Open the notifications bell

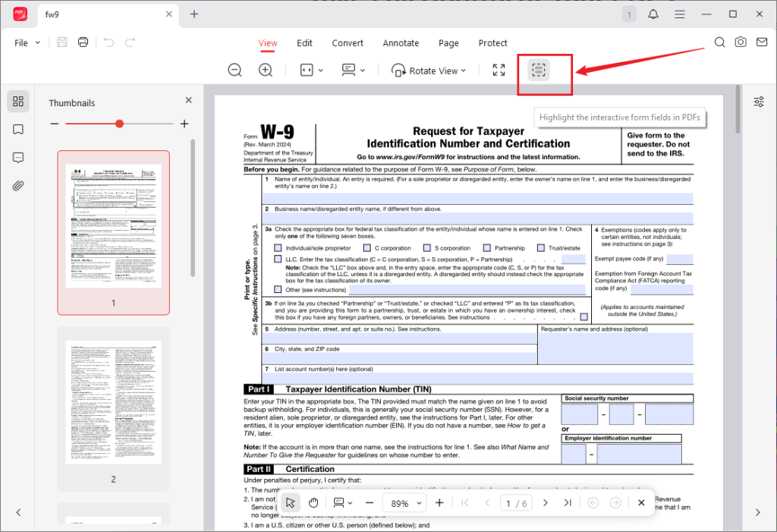653,14
